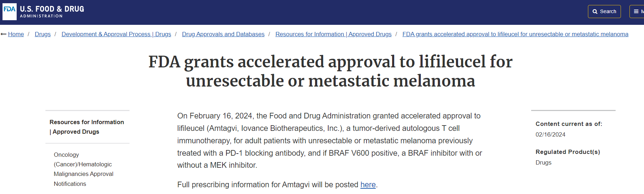Click the 02/16/2024 content date

(550, 134)
